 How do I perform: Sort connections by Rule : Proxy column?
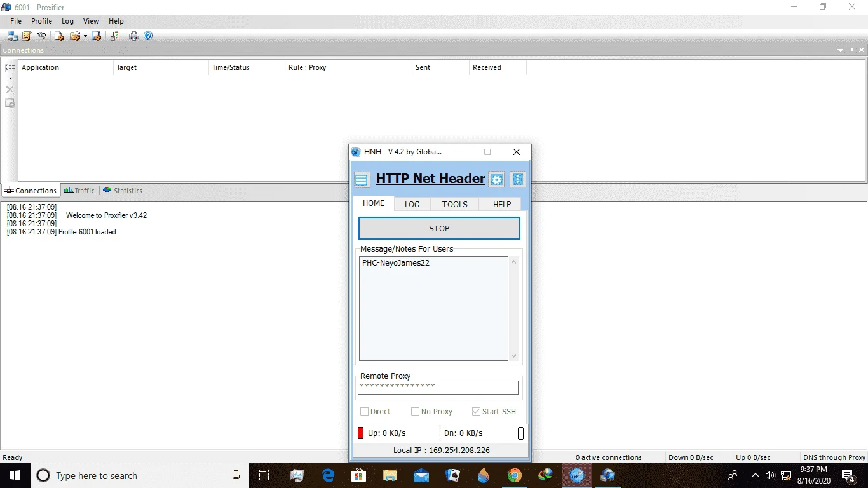point(349,67)
